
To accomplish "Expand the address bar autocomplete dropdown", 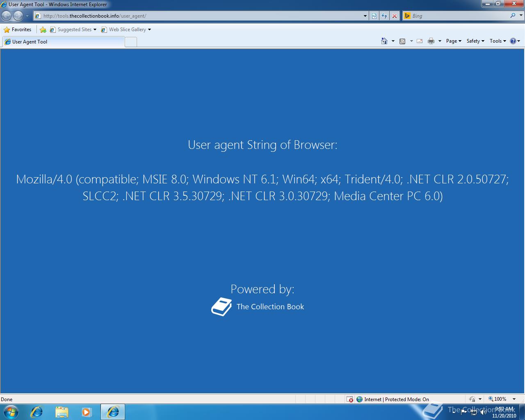I will [x=365, y=16].
